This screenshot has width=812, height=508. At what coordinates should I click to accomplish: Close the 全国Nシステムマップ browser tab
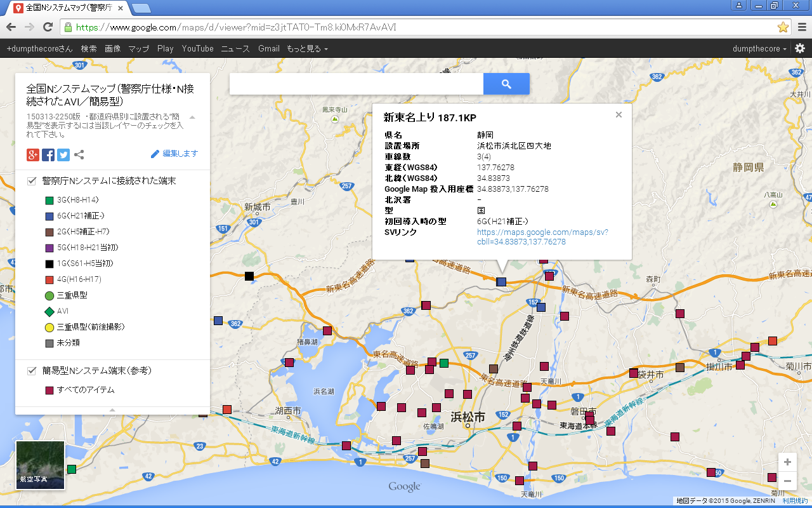click(x=121, y=8)
